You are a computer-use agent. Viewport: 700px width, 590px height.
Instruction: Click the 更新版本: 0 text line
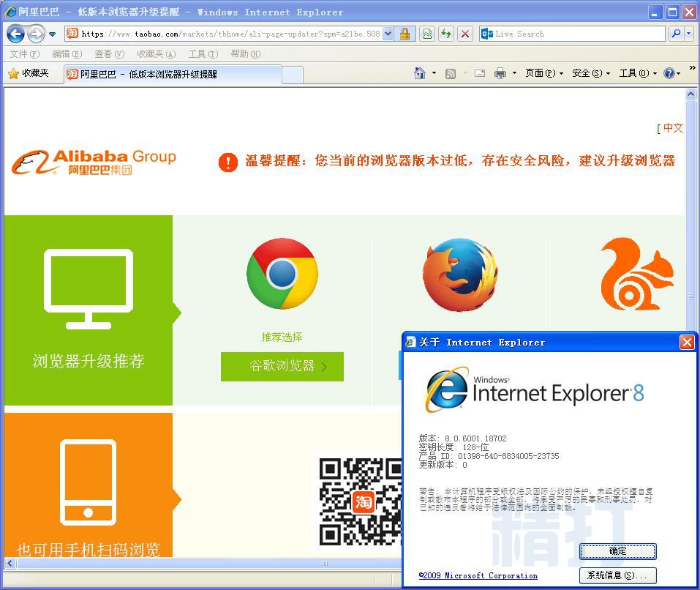(x=443, y=465)
